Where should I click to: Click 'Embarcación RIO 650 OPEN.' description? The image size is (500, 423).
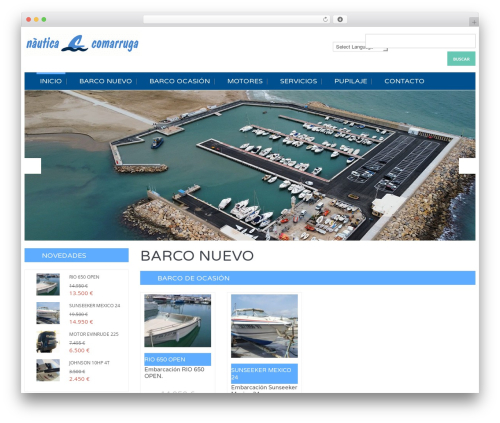point(174,373)
